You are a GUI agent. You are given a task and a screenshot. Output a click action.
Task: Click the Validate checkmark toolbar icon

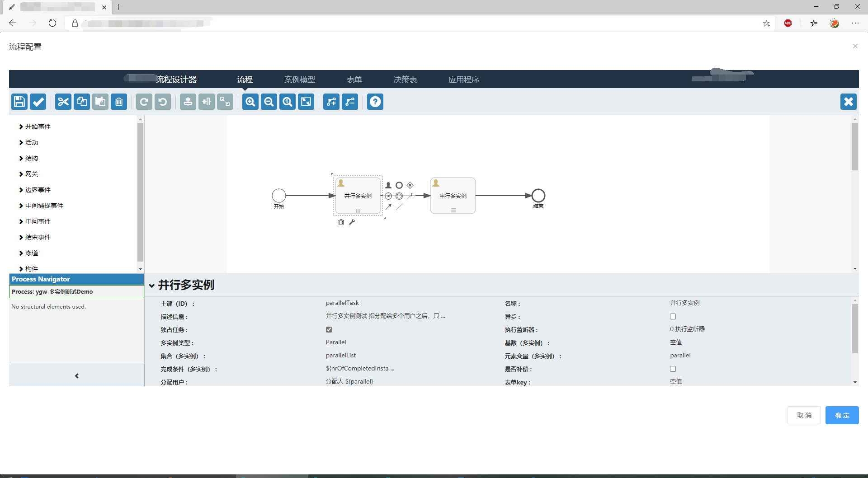tap(38, 102)
